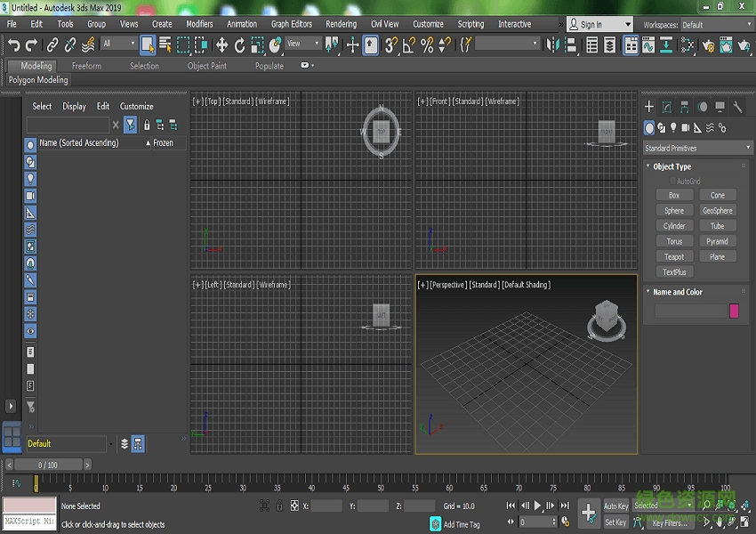Switch to the Freeform ribbon tab

(86, 66)
